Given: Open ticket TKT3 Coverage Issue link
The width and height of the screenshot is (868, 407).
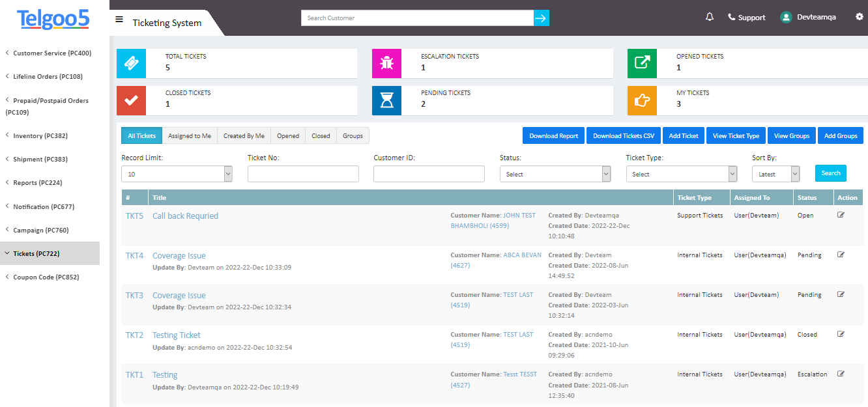Looking at the screenshot, I should click(x=179, y=295).
